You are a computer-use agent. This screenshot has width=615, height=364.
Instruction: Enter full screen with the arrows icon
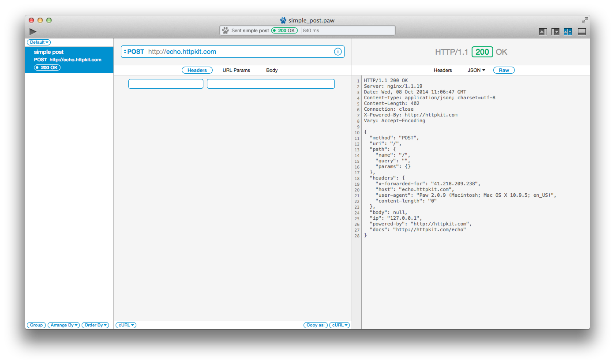coord(585,20)
